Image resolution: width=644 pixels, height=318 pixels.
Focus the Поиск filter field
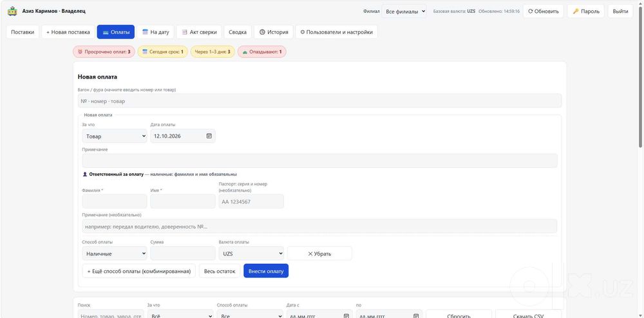point(111,315)
